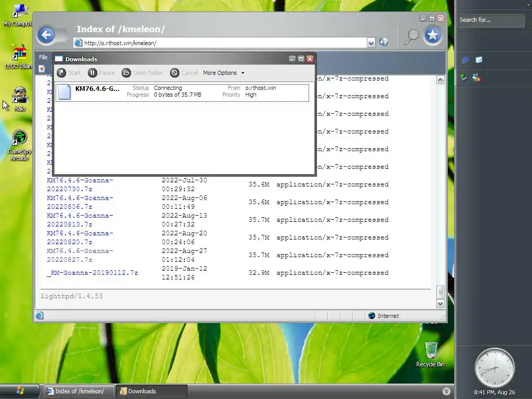Click 'Connecting' status text in Downloads
The width and height of the screenshot is (532, 399).
[x=168, y=88]
